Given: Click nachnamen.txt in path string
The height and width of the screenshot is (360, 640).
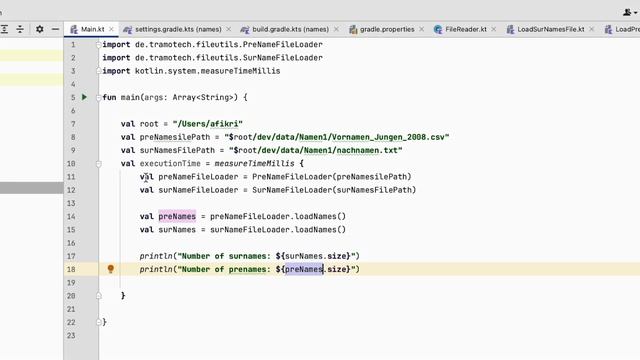Looking at the screenshot, I should point(367,150).
